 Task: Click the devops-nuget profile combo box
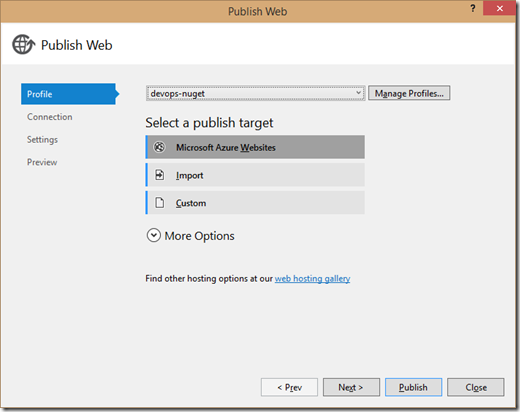point(255,93)
